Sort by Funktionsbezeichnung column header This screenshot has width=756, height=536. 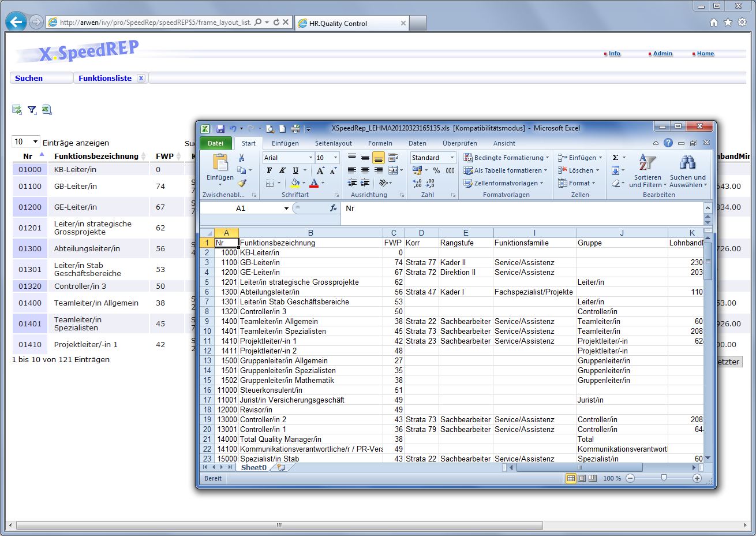pyautogui.click(x=96, y=156)
